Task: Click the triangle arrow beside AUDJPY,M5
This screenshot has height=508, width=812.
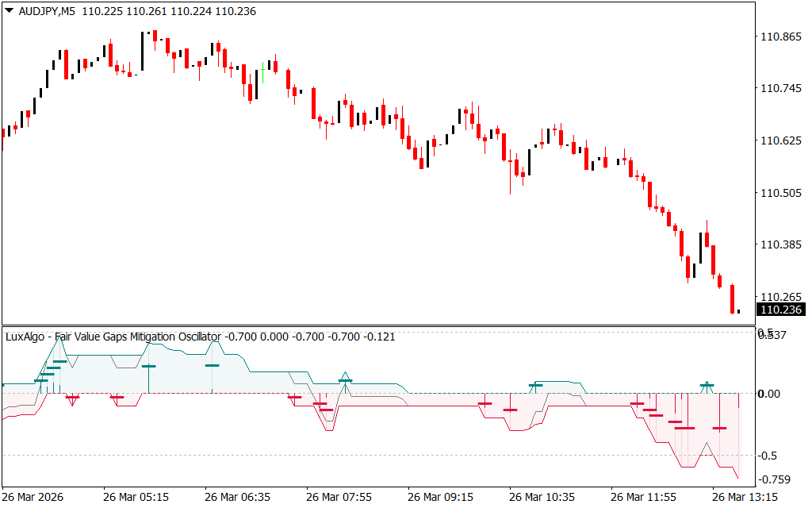Action: tap(9, 12)
